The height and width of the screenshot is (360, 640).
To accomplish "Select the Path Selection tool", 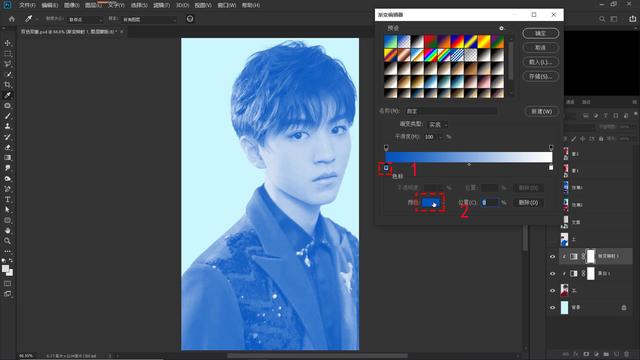I will coord(7,209).
